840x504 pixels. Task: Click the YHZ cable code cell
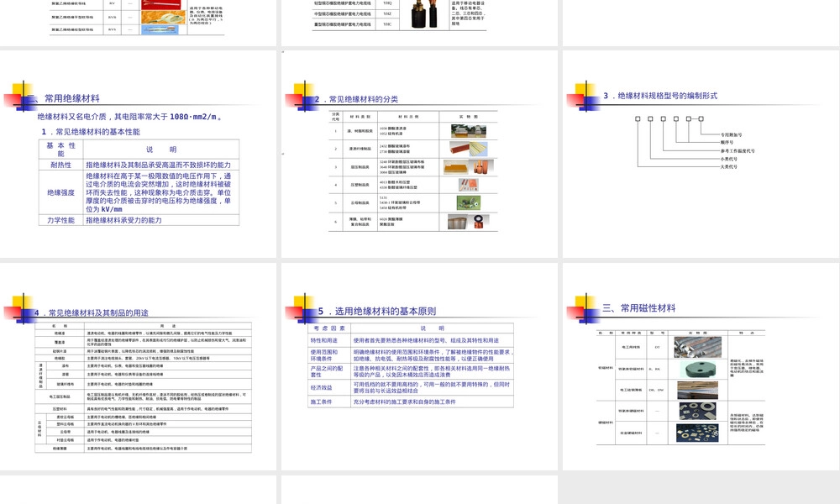387,14
